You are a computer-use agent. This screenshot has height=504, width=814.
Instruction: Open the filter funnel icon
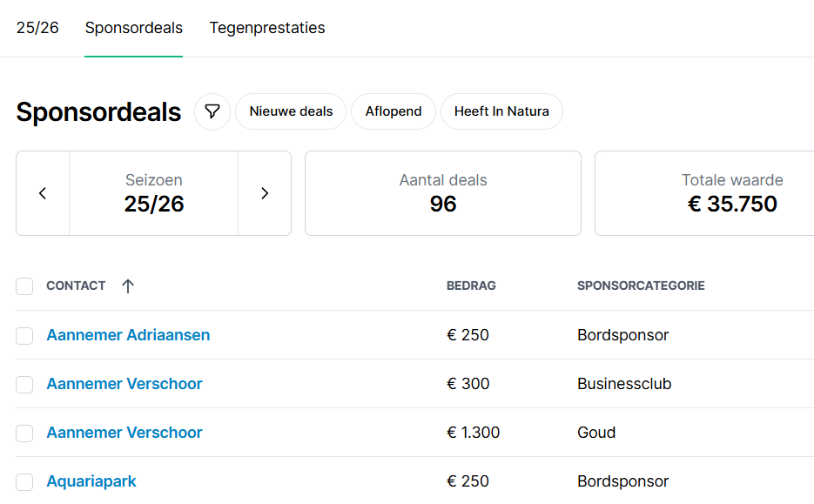(212, 111)
